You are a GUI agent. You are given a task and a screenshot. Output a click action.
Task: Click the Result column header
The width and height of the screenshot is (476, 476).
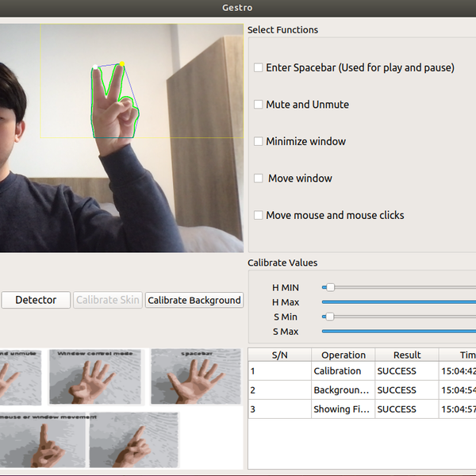point(406,355)
